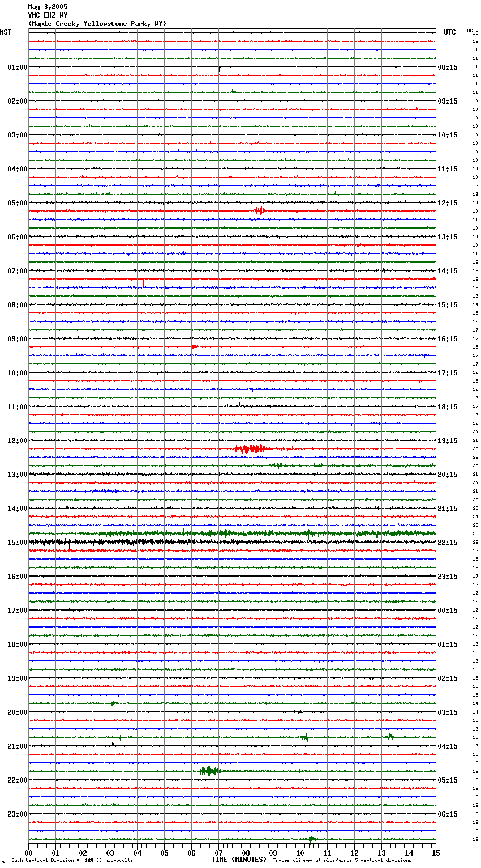The height and width of the screenshot is (868, 481).
Task: Click the '00:15' UTC time label
Action: [448, 611]
